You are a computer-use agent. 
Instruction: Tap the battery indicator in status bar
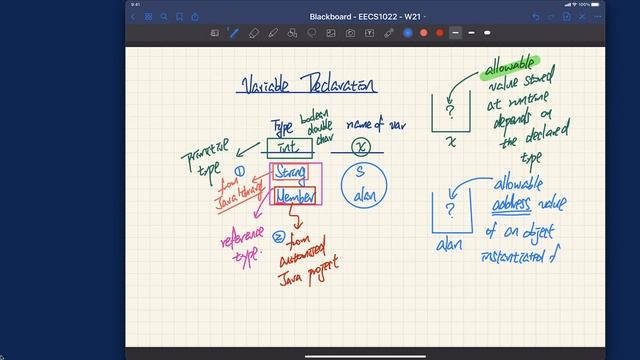[595, 4]
